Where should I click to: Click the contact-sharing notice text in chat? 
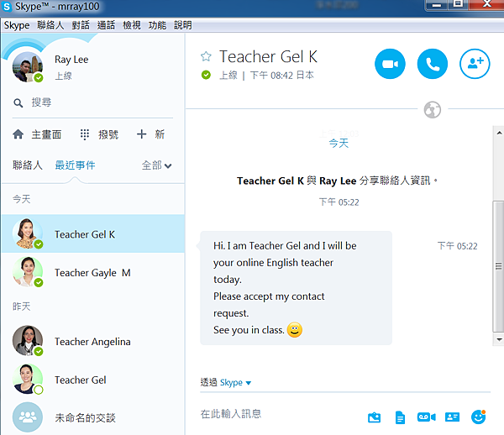337,181
